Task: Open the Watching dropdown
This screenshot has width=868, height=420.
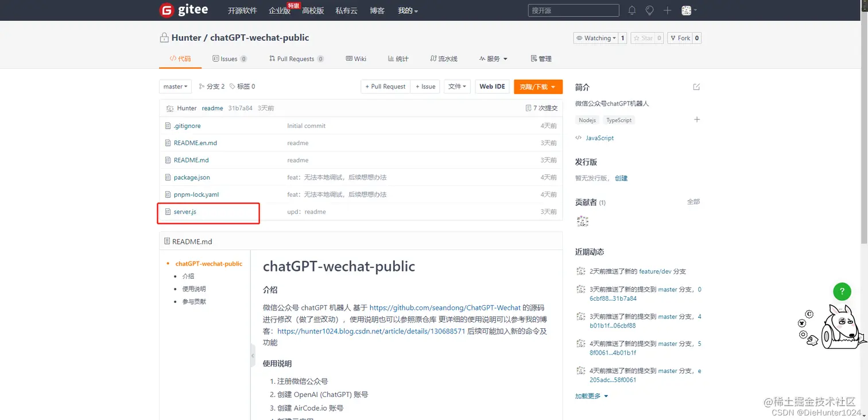Action: [595, 38]
